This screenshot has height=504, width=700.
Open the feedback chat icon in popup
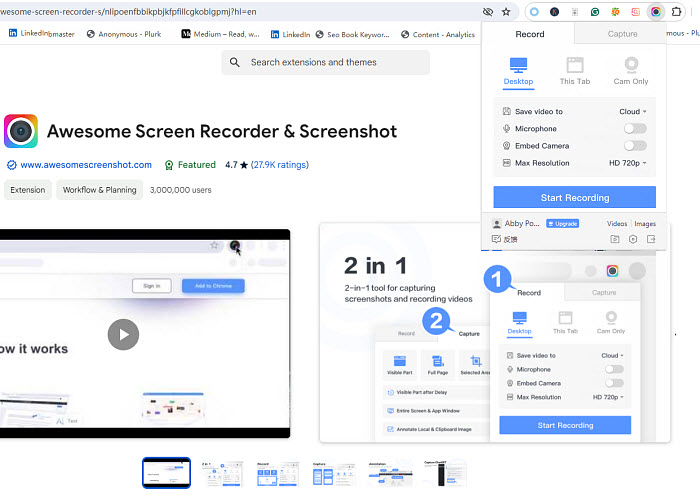tap(496, 239)
